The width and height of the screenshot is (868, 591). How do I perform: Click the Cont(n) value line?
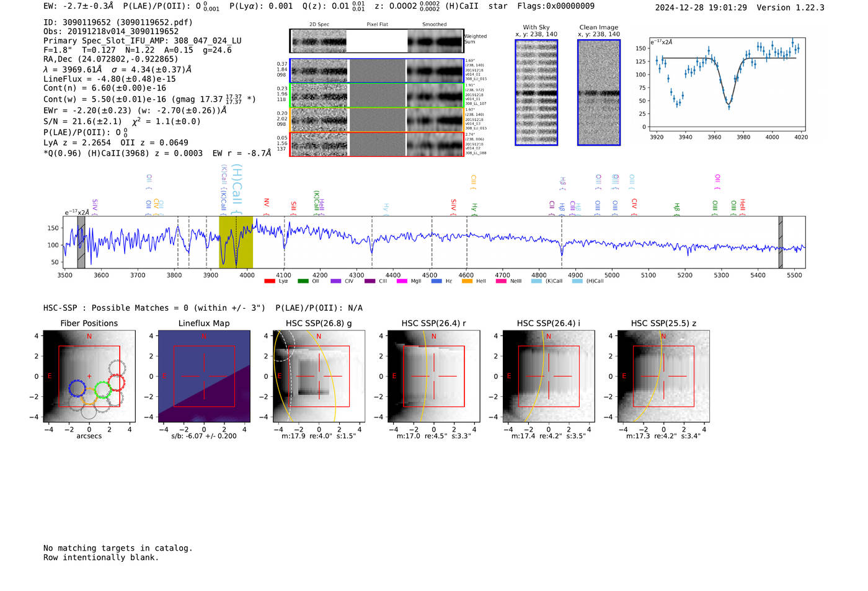105,88
